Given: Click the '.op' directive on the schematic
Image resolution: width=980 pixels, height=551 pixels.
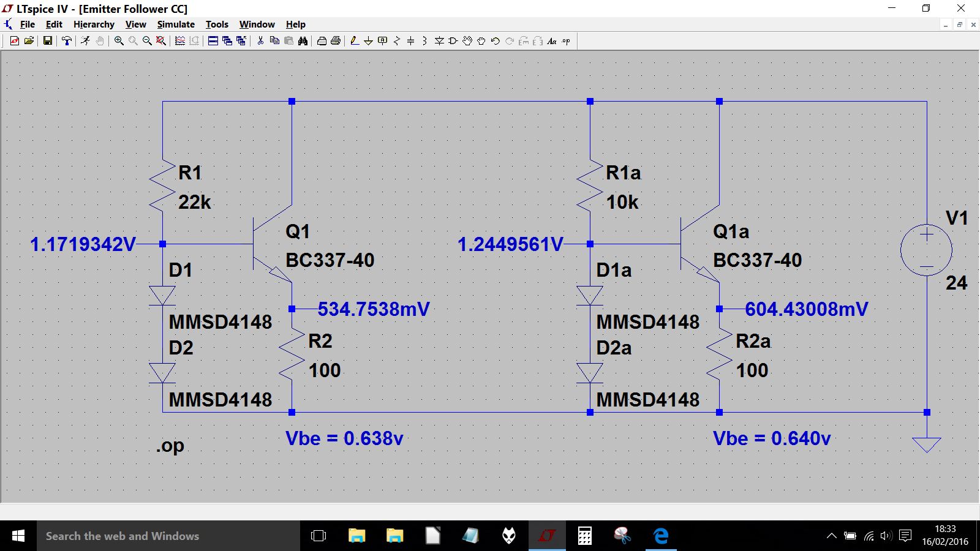Looking at the screenshot, I should [x=170, y=446].
